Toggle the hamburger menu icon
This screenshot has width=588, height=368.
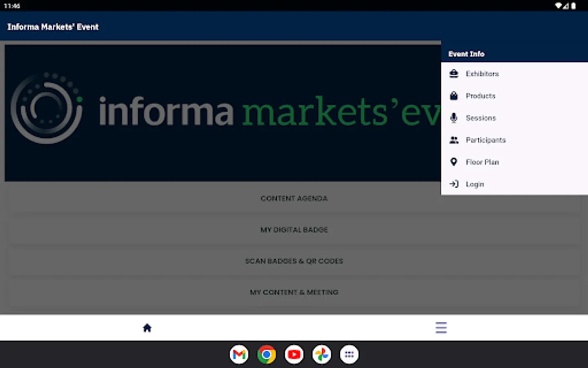click(441, 328)
